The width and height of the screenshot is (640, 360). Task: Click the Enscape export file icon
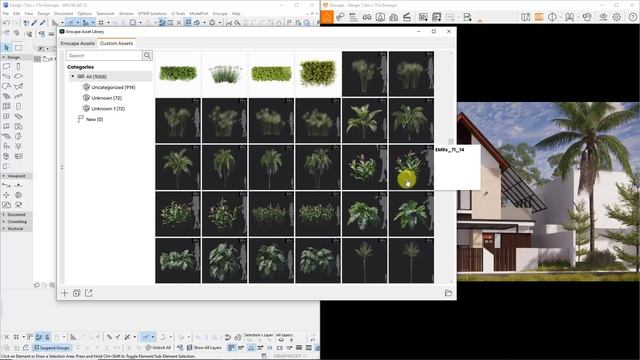[467, 17]
